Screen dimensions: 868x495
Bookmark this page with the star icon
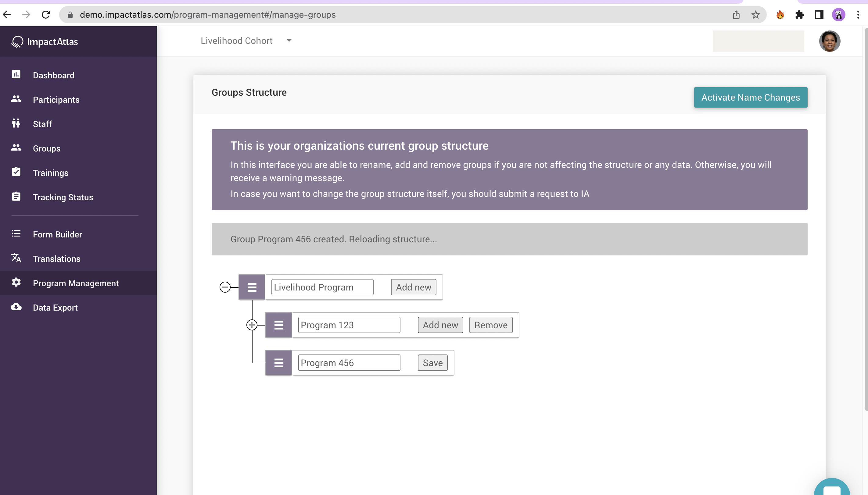755,15
